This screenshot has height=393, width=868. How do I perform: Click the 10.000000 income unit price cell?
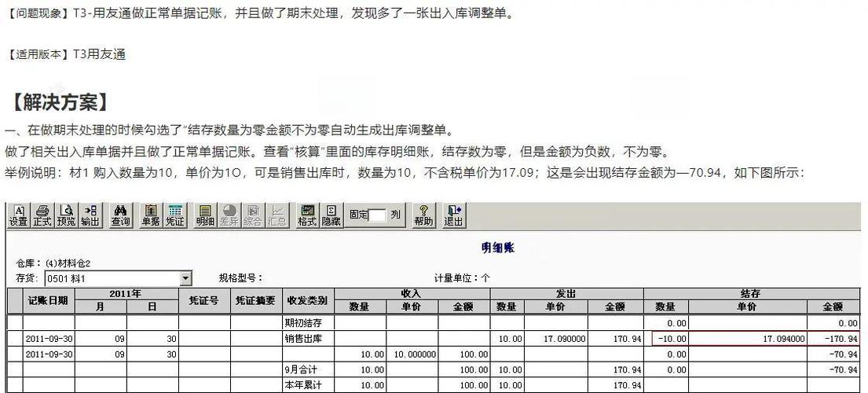[412, 354]
